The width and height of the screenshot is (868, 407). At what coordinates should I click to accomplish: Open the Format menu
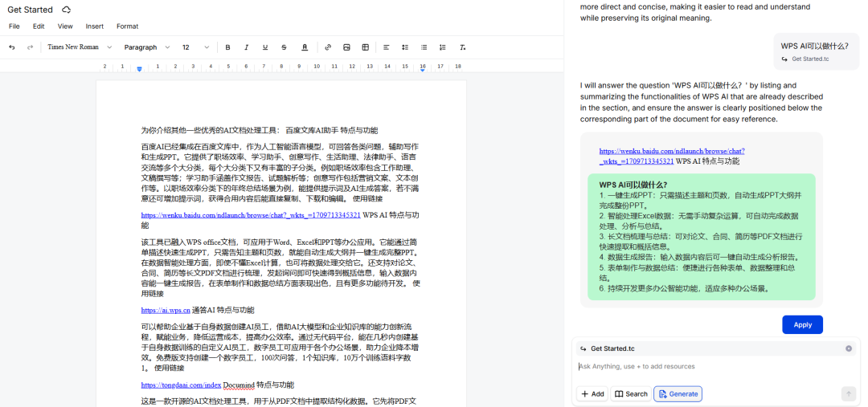[127, 26]
